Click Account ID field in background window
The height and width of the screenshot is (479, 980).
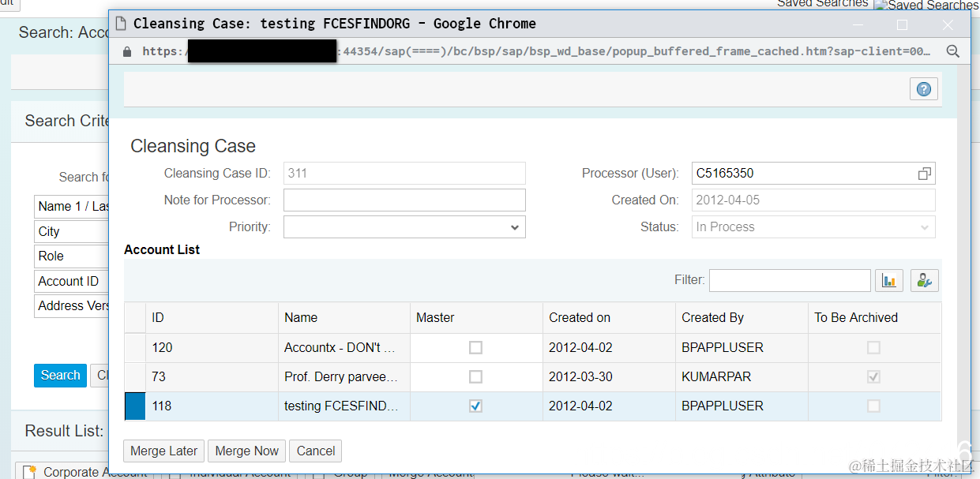pos(71,281)
